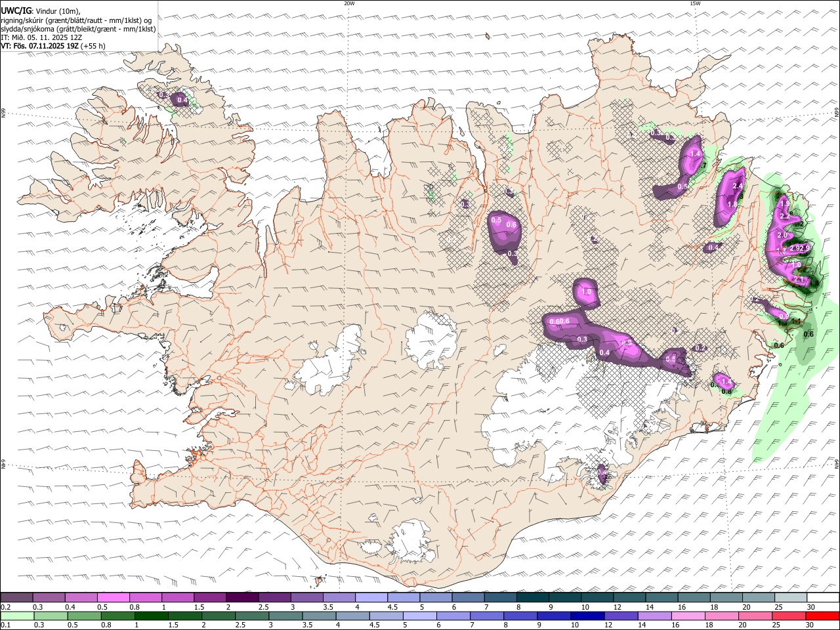
Task: Select the rain legend swatch between 14 and 16
Action: coord(654,616)
